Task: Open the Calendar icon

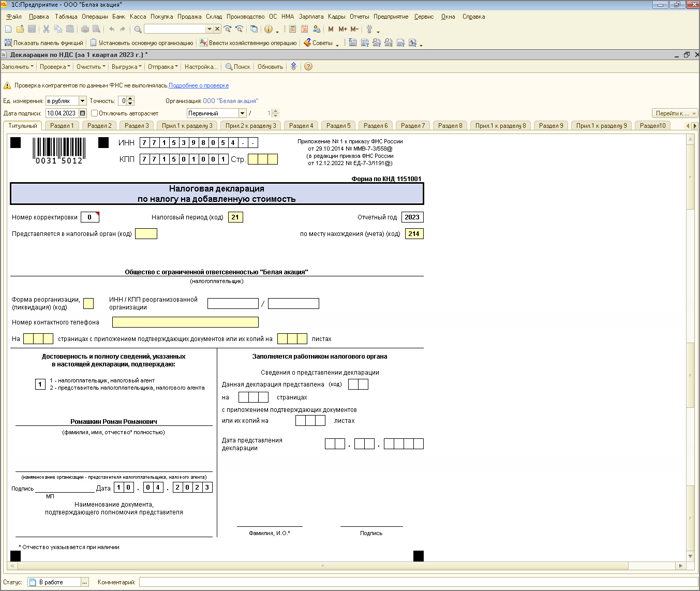Action: (x=304, y=29)
